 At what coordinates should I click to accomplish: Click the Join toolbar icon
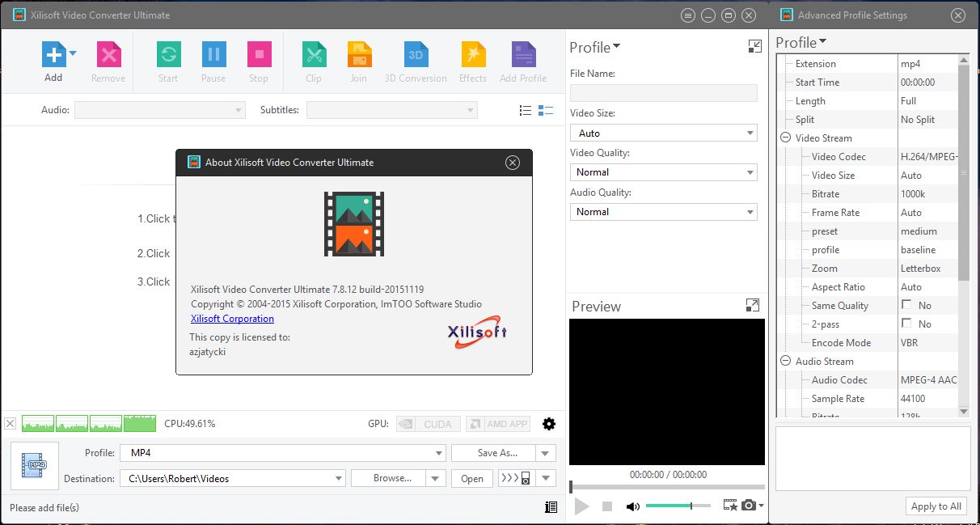pyautogui.click(x=359, y=54)
